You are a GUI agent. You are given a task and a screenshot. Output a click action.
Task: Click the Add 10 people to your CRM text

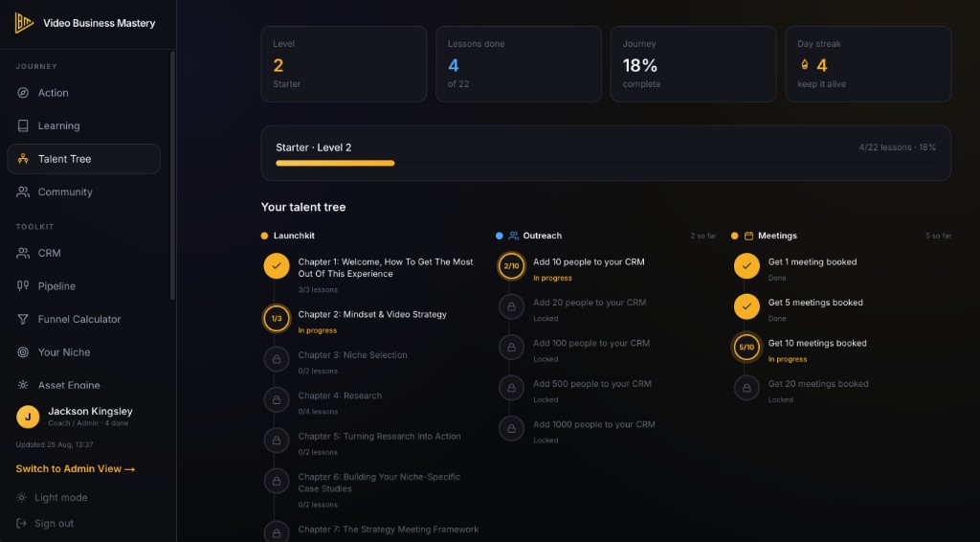[589, 262]
